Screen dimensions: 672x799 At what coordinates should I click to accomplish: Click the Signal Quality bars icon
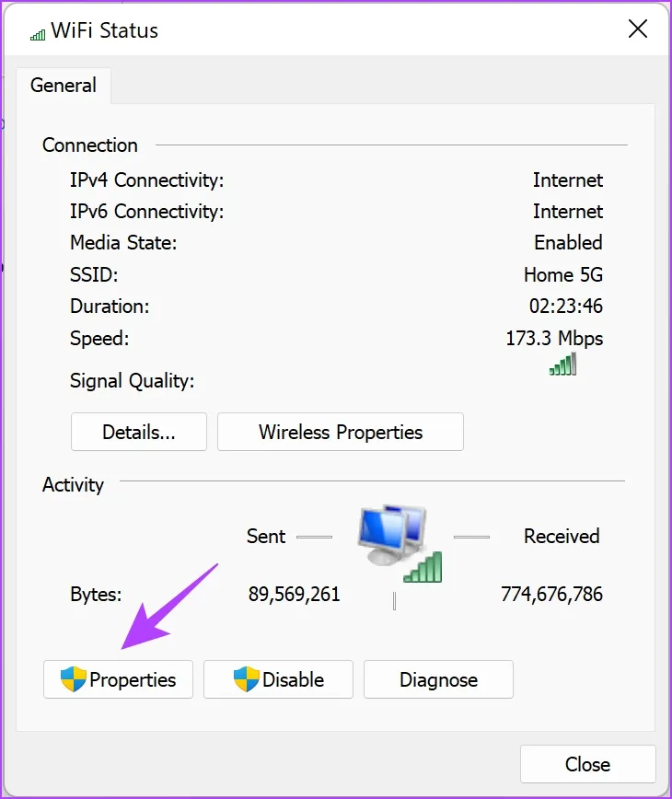[562, 365]
